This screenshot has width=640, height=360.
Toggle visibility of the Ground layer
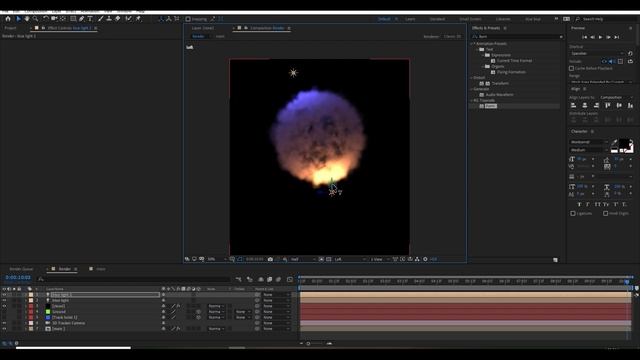coord(4,312)
